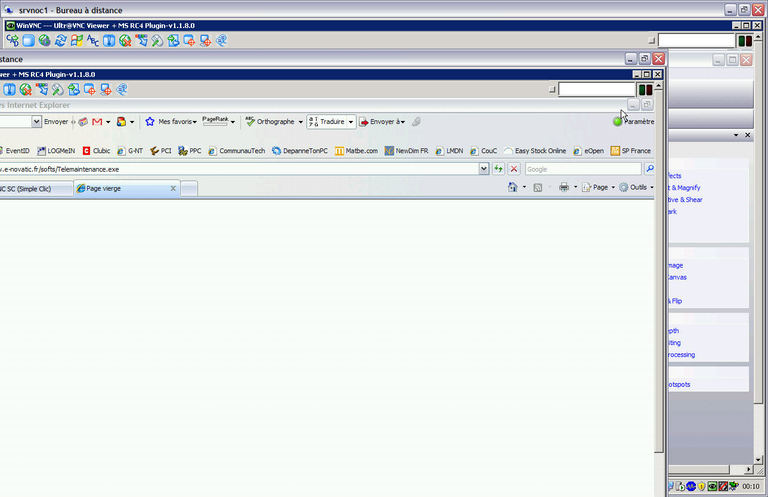Click the system tray clock showing 00:10
Image resolution: width=768 pixels, height=497 pixels.
751,486
